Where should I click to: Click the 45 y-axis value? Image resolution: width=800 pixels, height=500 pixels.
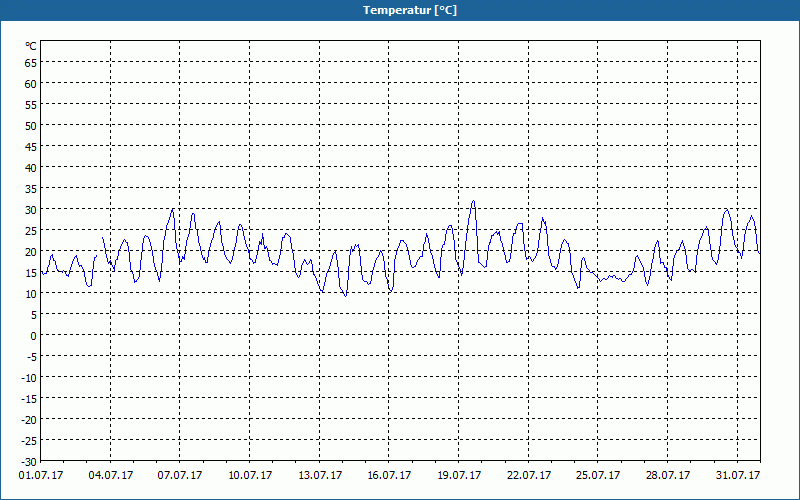click(31, 146)
